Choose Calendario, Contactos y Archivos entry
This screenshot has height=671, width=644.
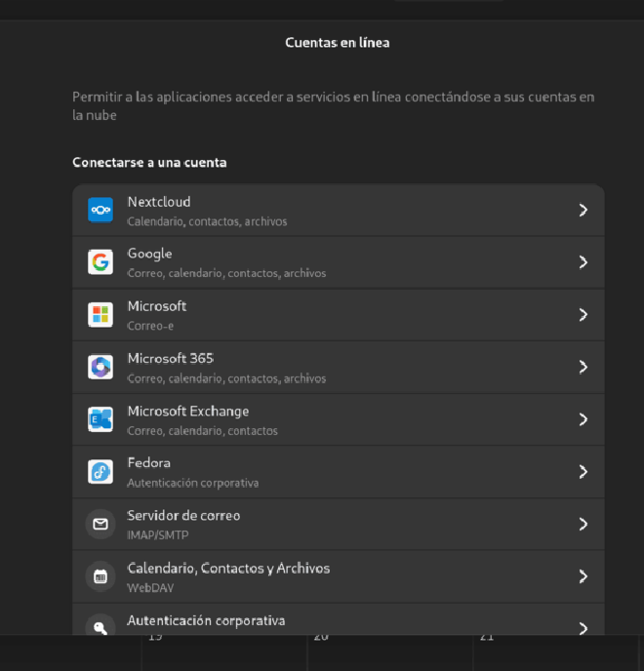tap(339, 576)
